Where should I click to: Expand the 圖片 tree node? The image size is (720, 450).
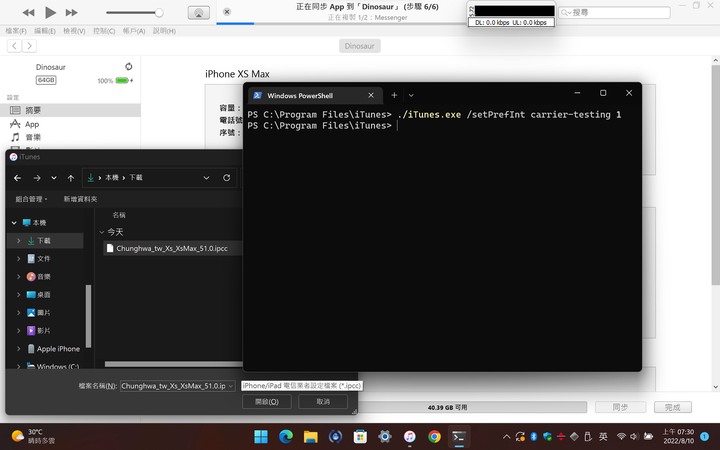point(18,313)
